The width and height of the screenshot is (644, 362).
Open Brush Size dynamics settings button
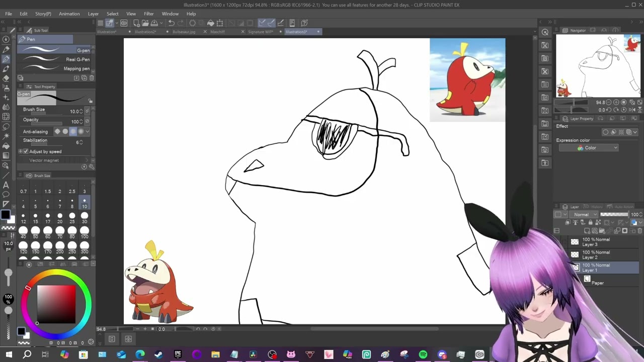pos(87,111)
